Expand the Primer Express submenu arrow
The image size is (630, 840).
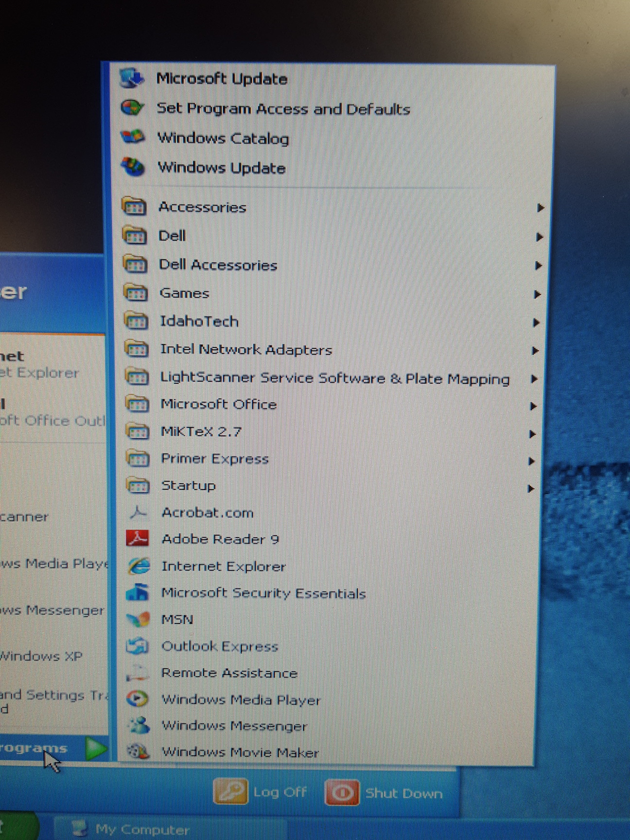tap(532, 461)
